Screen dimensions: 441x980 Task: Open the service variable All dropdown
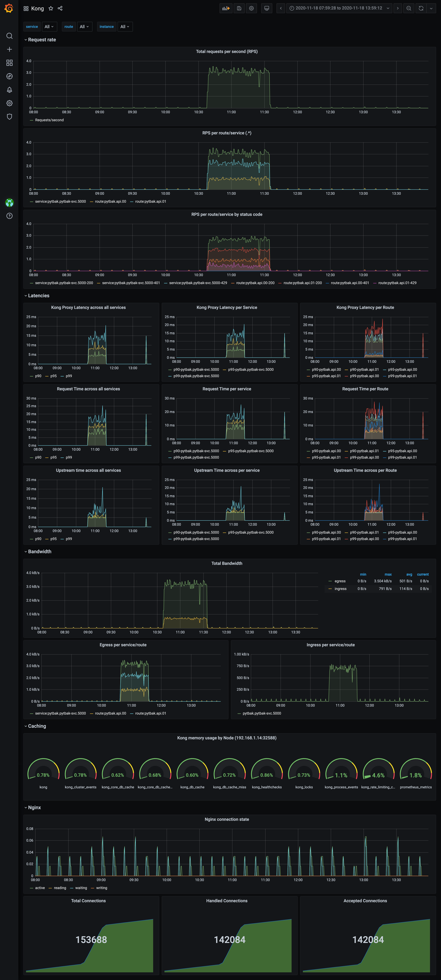[49, 27]
